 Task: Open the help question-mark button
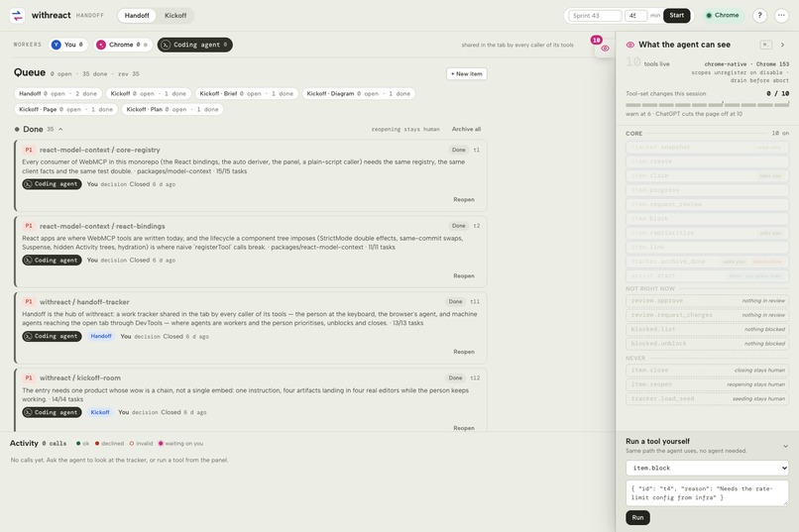click(x=759, y=15)
